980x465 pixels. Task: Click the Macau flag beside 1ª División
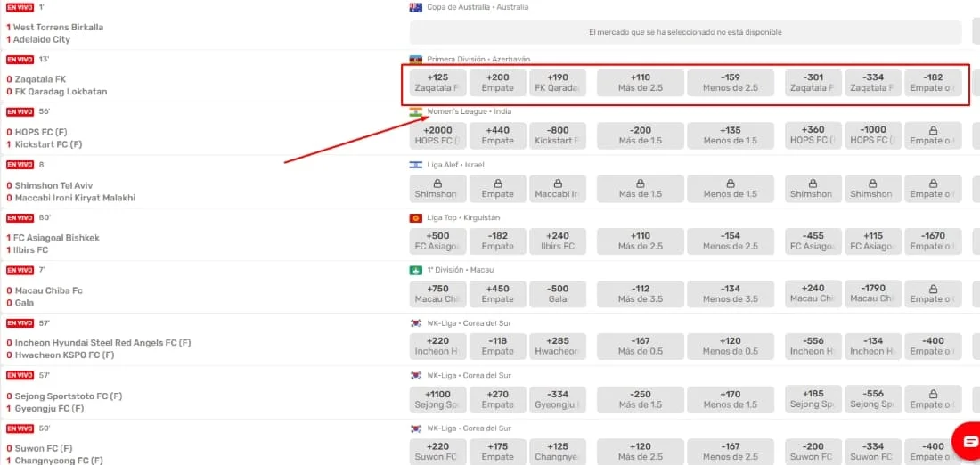[x=415, y=270]
